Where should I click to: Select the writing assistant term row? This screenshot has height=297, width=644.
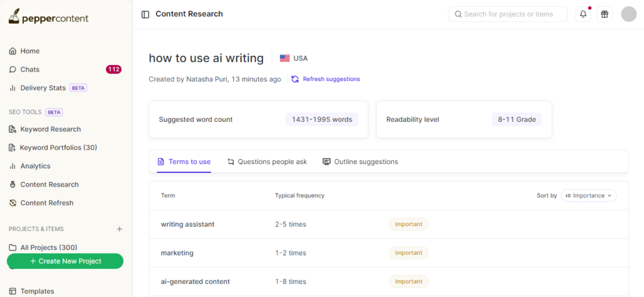click(x=187, y=224)
